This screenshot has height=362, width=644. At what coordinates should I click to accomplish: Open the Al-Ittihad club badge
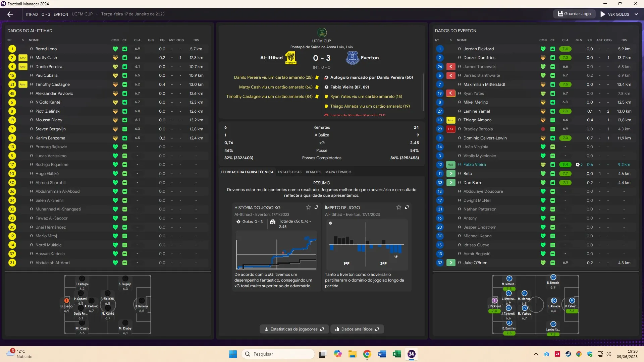pos(290,58)
